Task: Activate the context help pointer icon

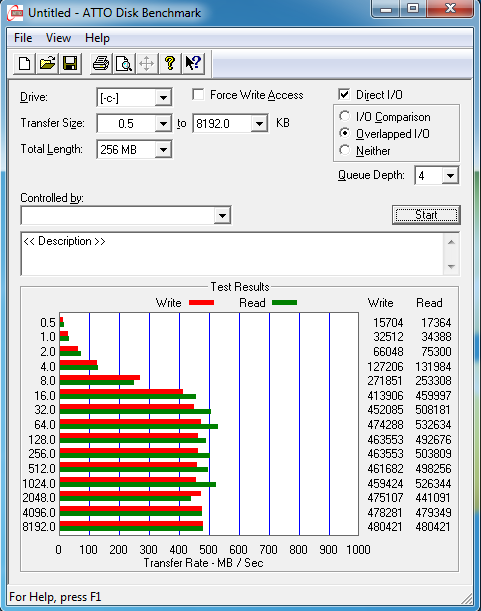Action: point(193,63)
